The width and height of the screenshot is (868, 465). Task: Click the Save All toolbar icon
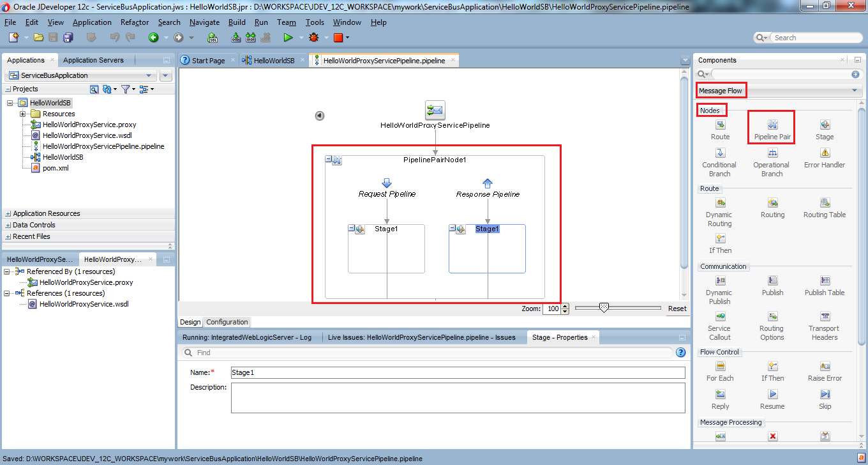(x=68, y=38)
